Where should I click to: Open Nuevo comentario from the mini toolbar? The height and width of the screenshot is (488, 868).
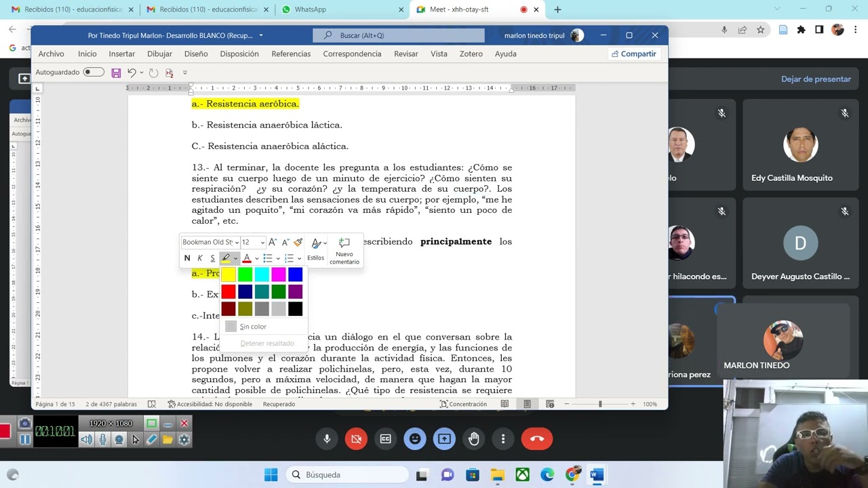pos(344,251)
